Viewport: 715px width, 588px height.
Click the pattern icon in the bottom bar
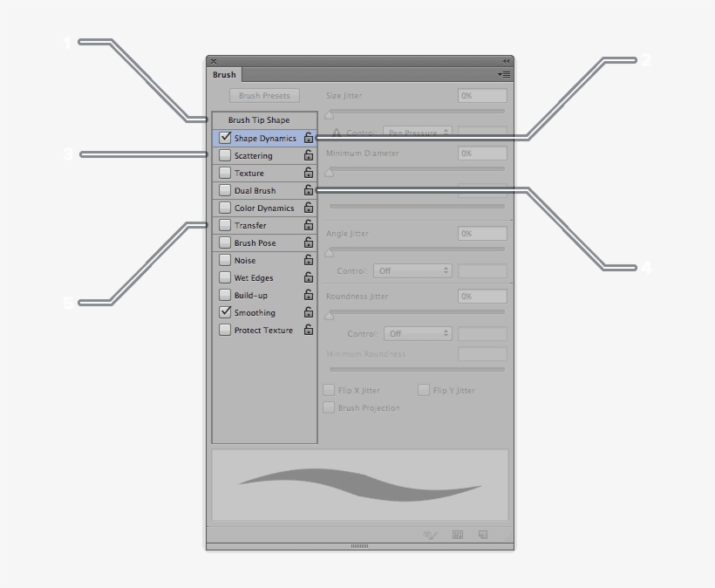point(456,535)
